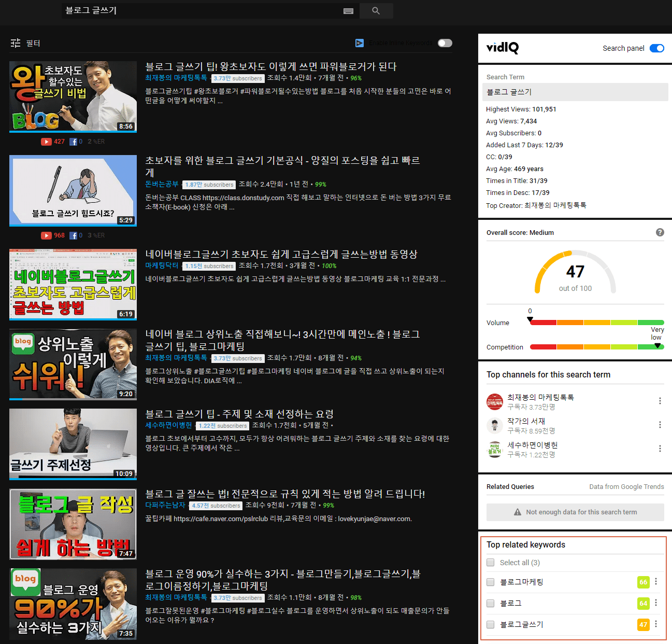Click the Volume score bar
Screen dimensions: 672x644
pos(597,323)
